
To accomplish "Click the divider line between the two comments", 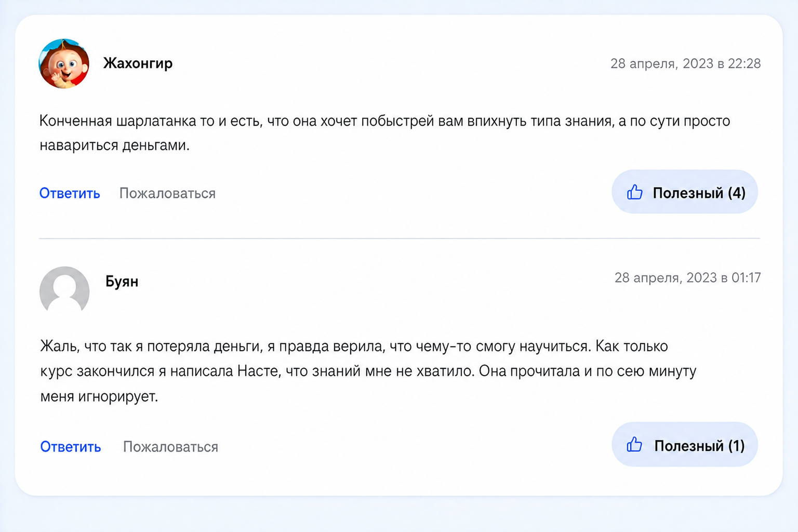I will tap(400, 238).
